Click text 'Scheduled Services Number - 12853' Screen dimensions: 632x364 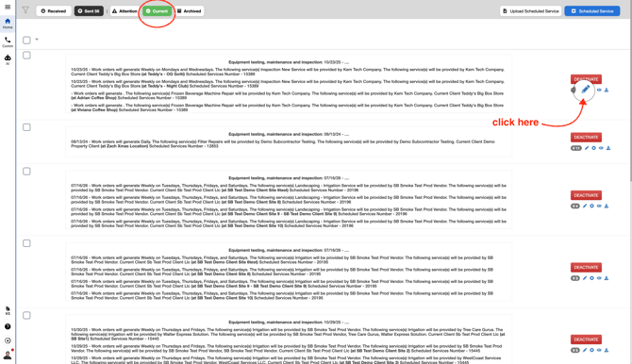click(x=184, y=146)
